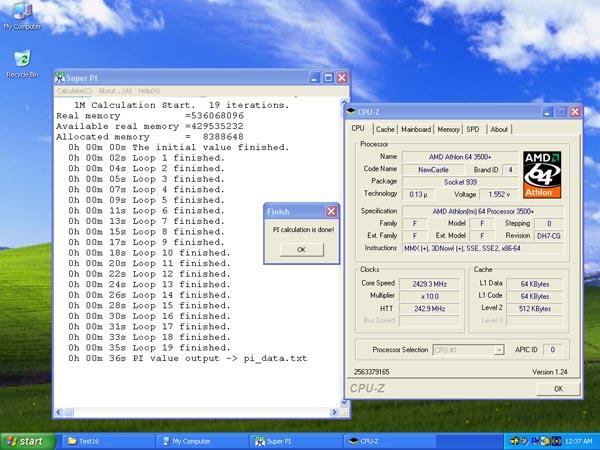600x450 pixels.
Task: Click the Level 2 cache value 512 KBytes
Action: (x=535, y=308)
